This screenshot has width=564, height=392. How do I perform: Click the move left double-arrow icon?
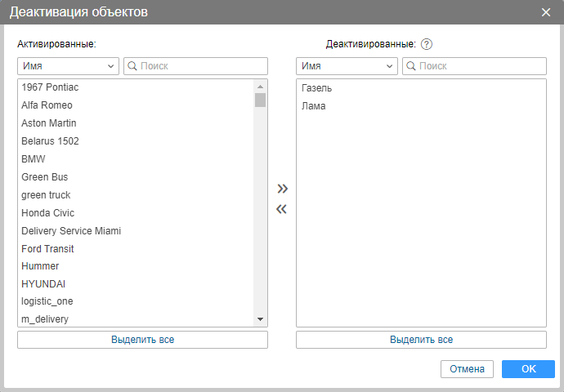[x=282, y=209]
